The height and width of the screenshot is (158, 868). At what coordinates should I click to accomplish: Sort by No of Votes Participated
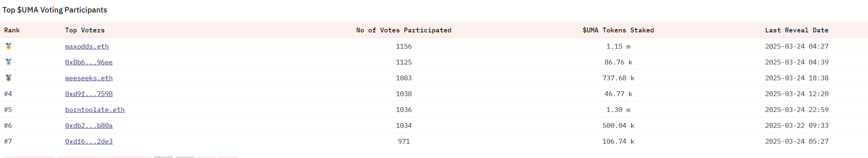pyautogui.click(x=404, y=30)
